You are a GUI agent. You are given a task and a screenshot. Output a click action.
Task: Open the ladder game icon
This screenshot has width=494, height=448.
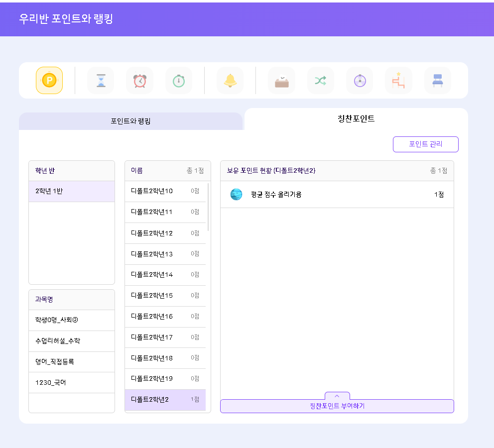(x=398, y=81)
